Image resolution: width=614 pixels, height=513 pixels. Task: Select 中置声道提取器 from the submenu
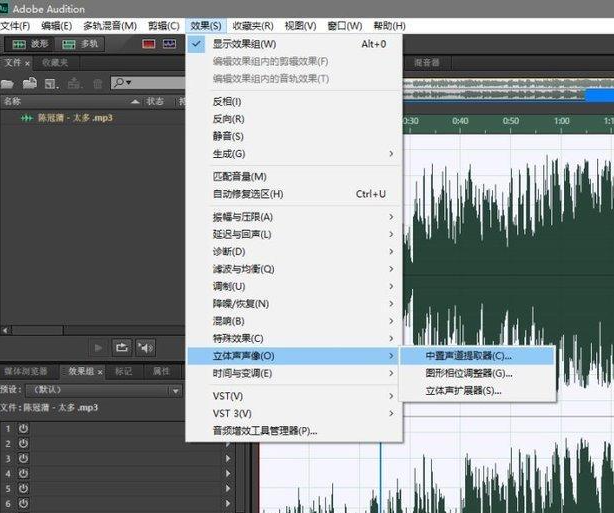[468, 355]
